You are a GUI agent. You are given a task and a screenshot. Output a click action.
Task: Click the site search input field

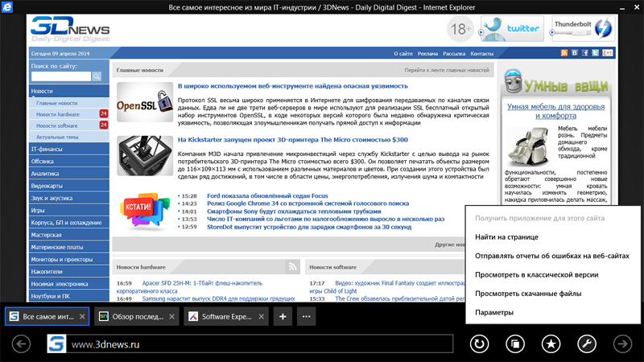click(x=61, y=76)
